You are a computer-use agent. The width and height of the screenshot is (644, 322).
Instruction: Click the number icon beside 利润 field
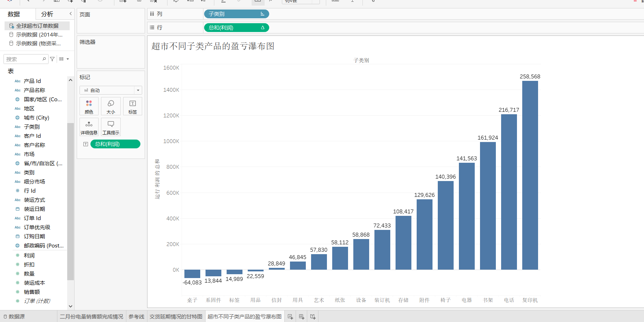point(18,255)
